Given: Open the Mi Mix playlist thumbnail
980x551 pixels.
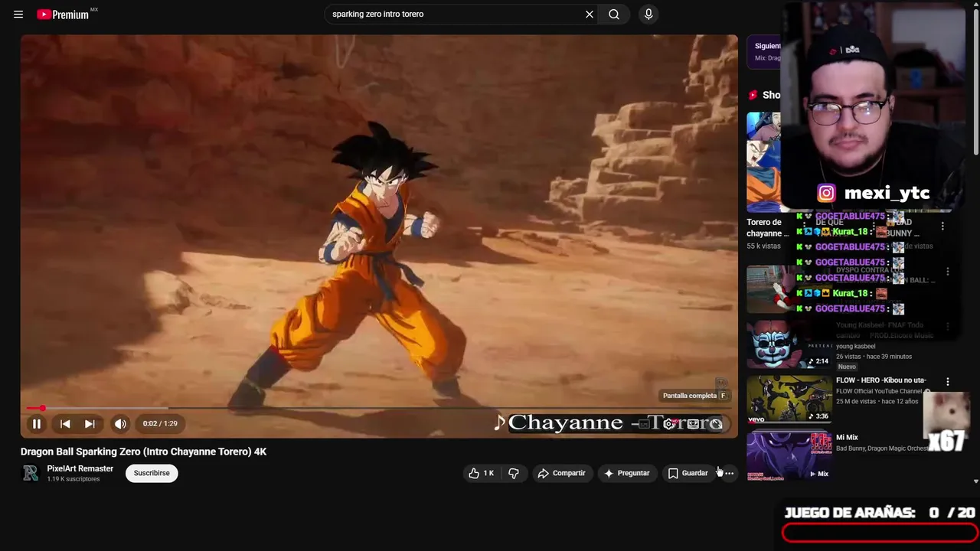Looking at the screenshot, I should 789,455.
